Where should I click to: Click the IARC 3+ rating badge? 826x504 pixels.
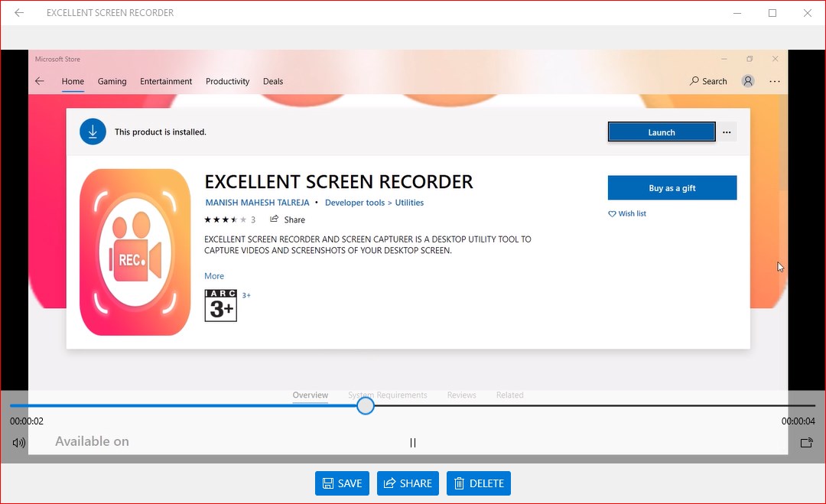(221, 305)
